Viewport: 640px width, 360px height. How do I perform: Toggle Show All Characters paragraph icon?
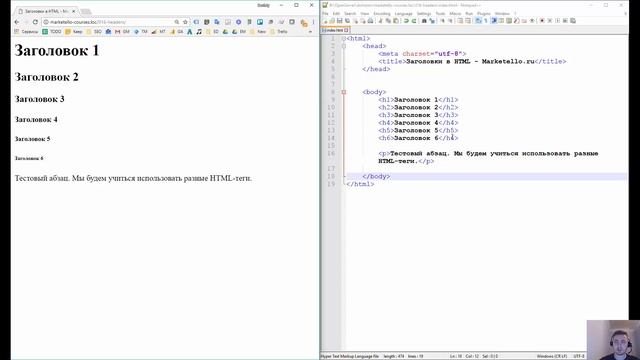(x=486, y=20)
